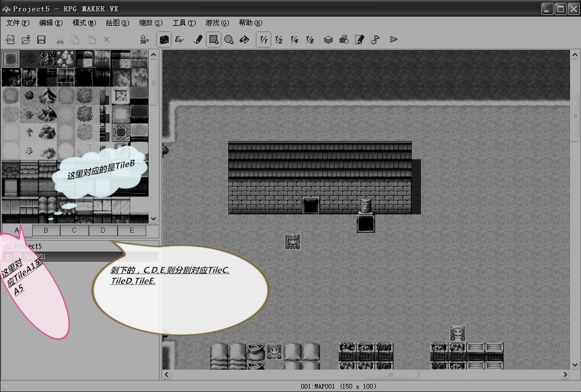Switch to tileset tab B
Viewport: 581px width, 392px height.
(46, 230)
